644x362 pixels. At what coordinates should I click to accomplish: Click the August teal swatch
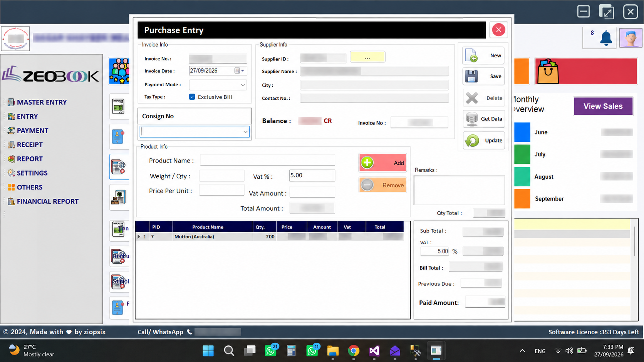(522, 177)
